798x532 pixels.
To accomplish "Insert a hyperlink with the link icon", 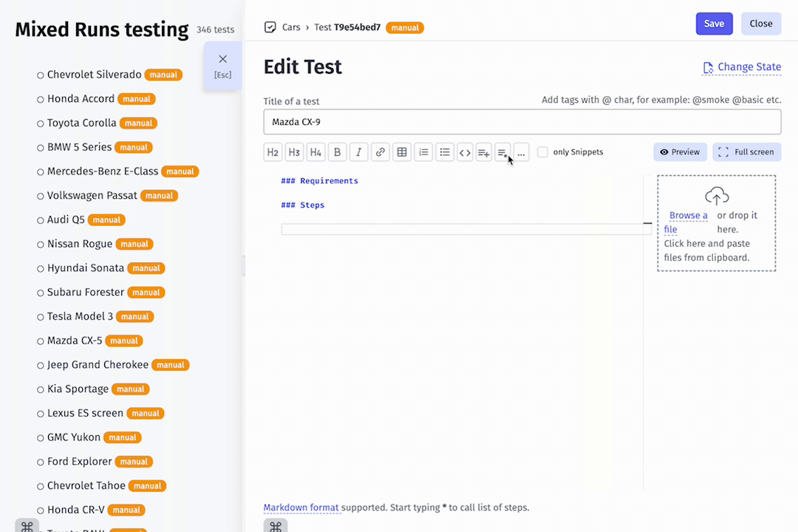I will [381, 152].
